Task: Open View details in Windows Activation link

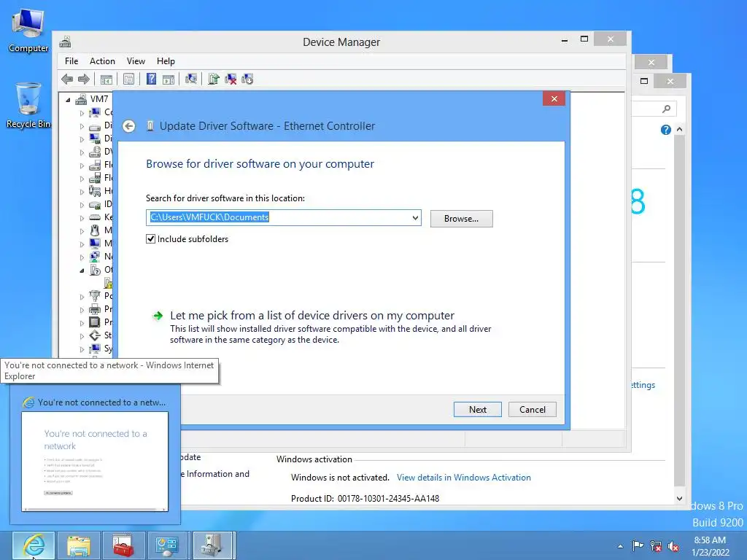Action: tap(463, 478)
